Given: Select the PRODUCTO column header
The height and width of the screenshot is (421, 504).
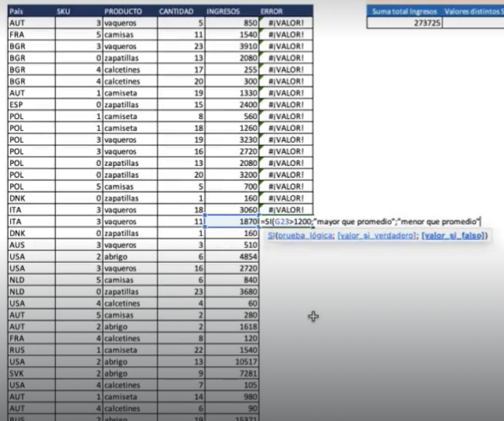Looking at the screenshot, I should pos(130,11).
